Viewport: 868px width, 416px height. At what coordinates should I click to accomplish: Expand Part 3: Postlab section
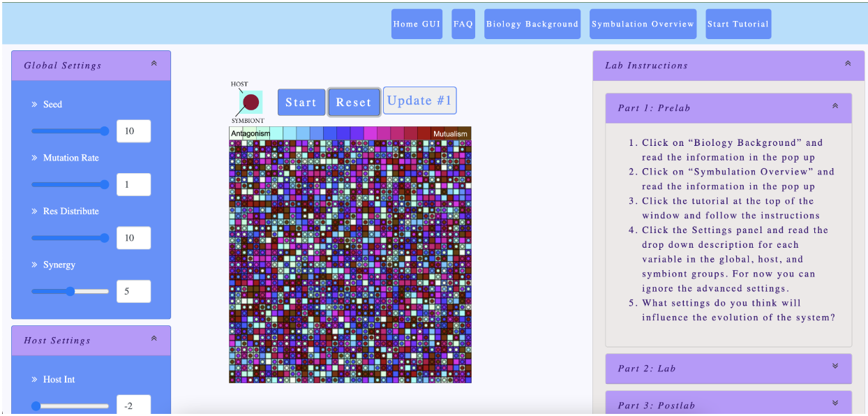point(835,403)
